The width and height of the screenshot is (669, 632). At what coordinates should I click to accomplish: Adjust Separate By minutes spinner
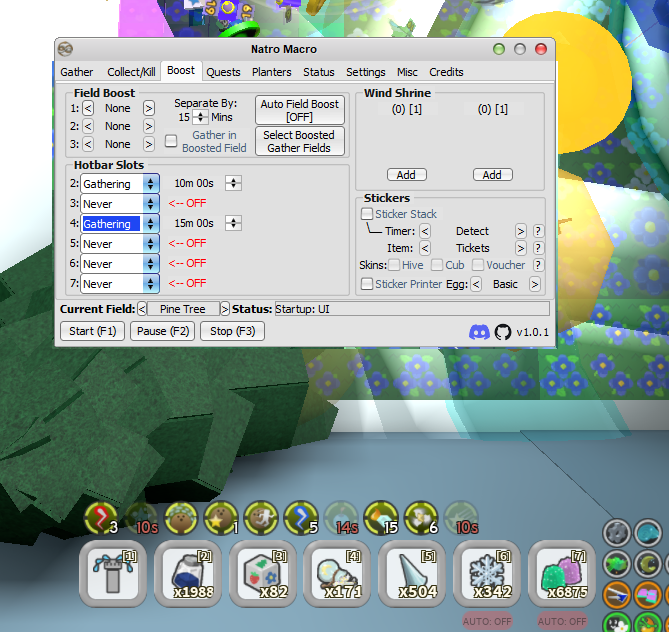point(200,117)
